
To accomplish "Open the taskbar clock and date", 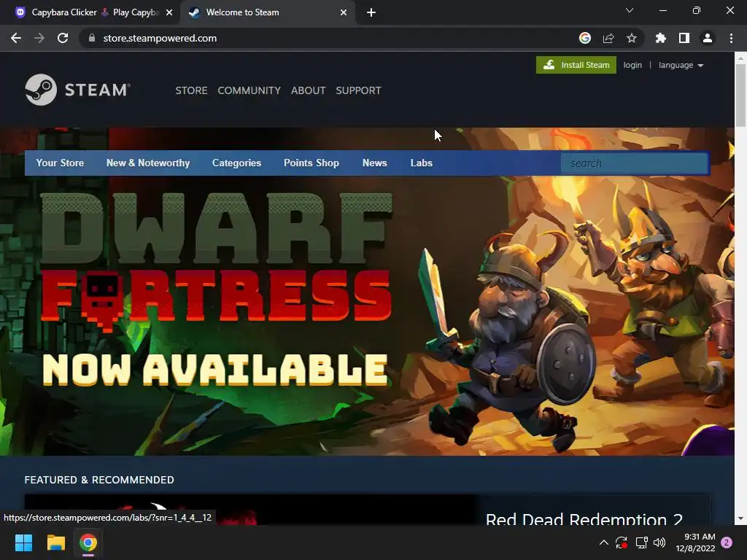I will point(695,542).
